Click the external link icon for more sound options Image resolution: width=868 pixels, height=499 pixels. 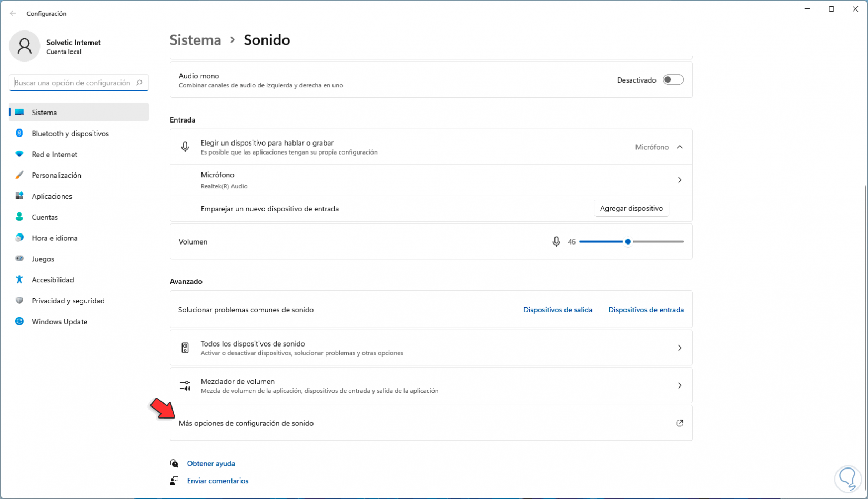[x=680, y=423]
